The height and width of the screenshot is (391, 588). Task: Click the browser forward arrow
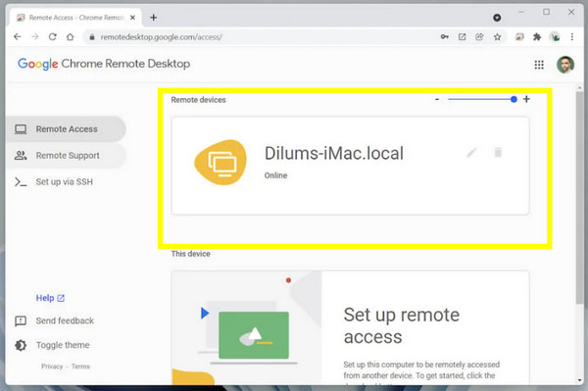click(x=35, y=36)
